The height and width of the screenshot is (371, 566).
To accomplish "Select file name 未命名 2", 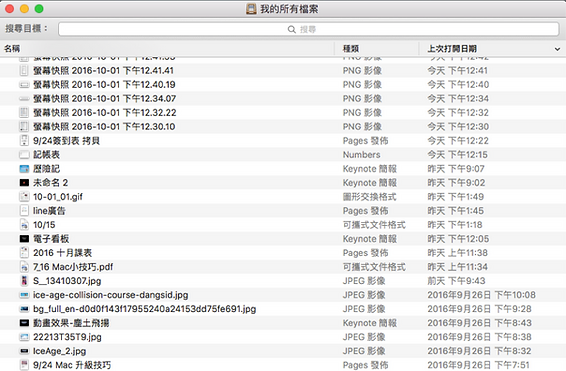I will coord(51,183).
